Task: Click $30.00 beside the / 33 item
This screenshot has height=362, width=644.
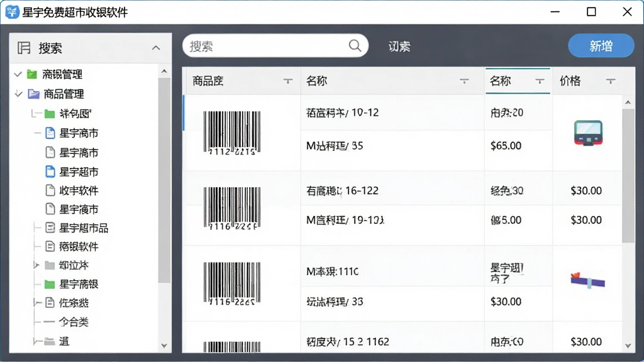Action: [x=506, y=302]
